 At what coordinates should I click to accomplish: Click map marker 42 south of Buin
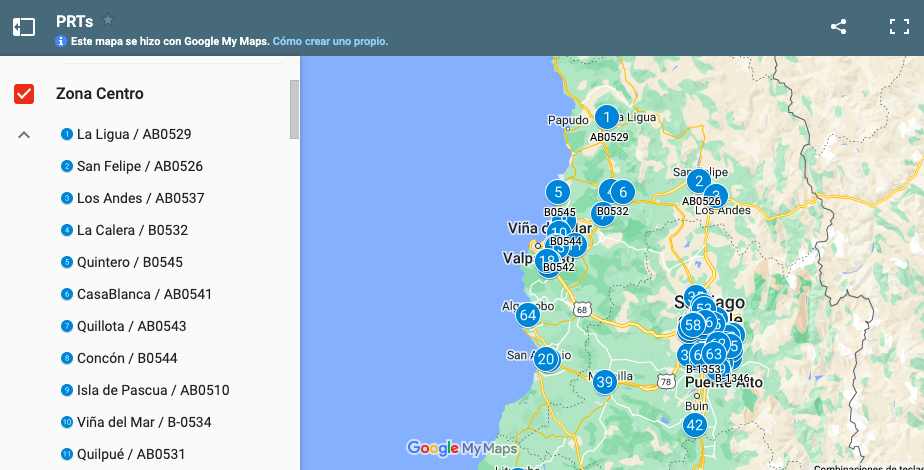(695, 425)
